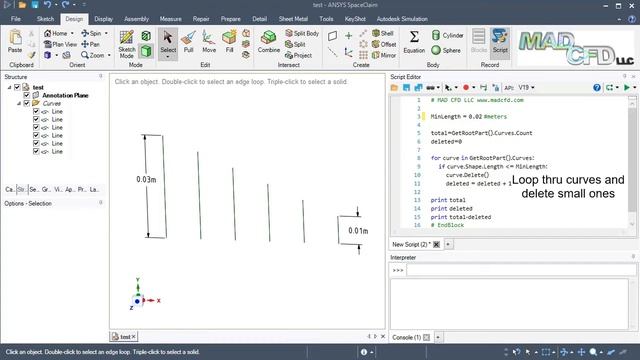This screenshot has width=640, height=360.
Task: Enter Sketch Mode
Action: tap(127, 44)
